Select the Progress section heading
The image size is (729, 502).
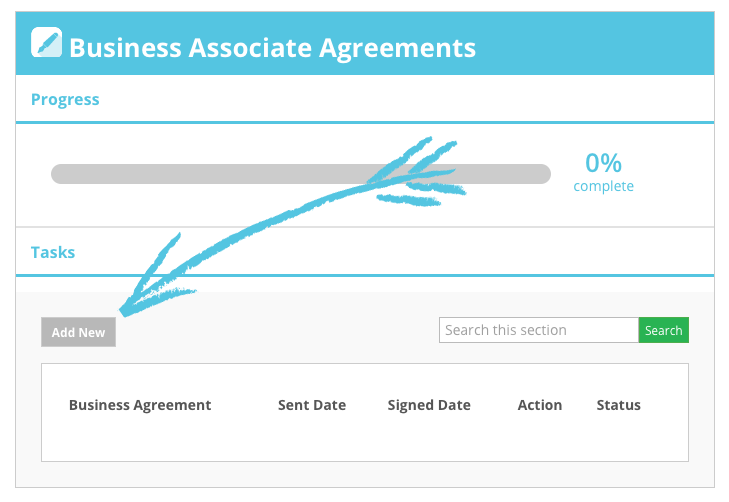coord(65,99)
